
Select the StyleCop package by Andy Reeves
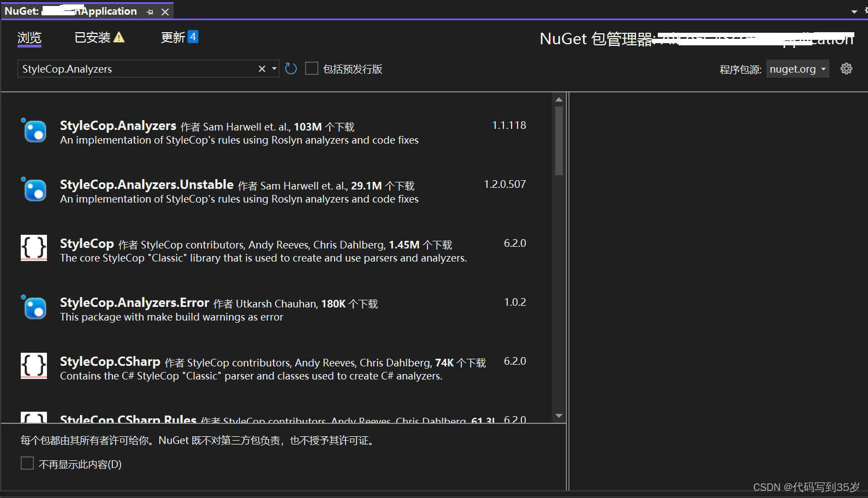pos(87,244)
